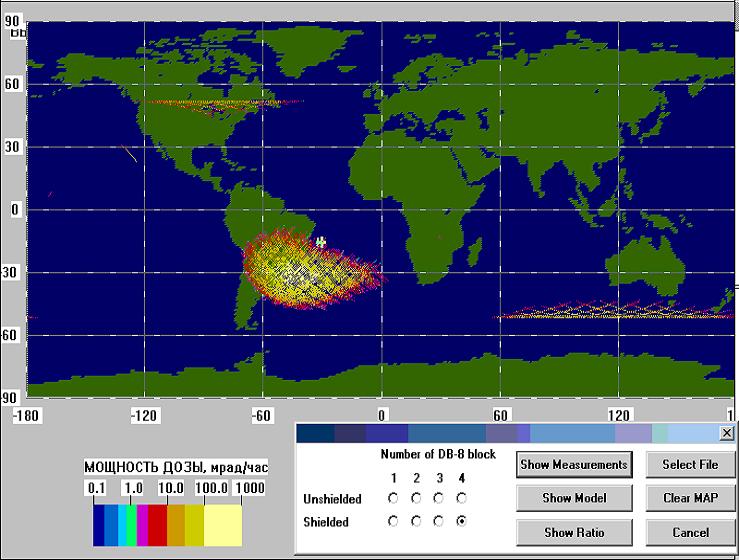739x560 pixels.
Task: Choose Unshielded radio for block 3
Action: [439, 498]
